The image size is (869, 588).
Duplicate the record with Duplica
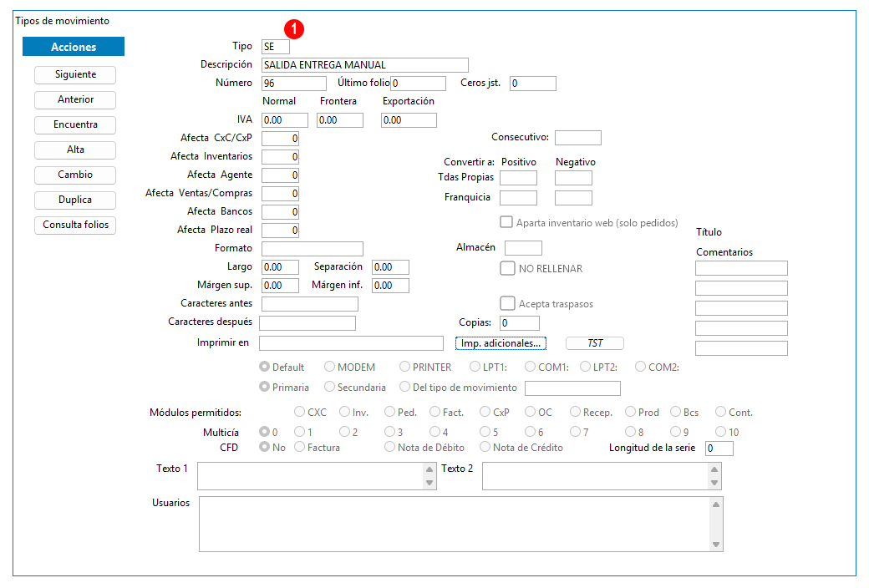tap(75, 200)
